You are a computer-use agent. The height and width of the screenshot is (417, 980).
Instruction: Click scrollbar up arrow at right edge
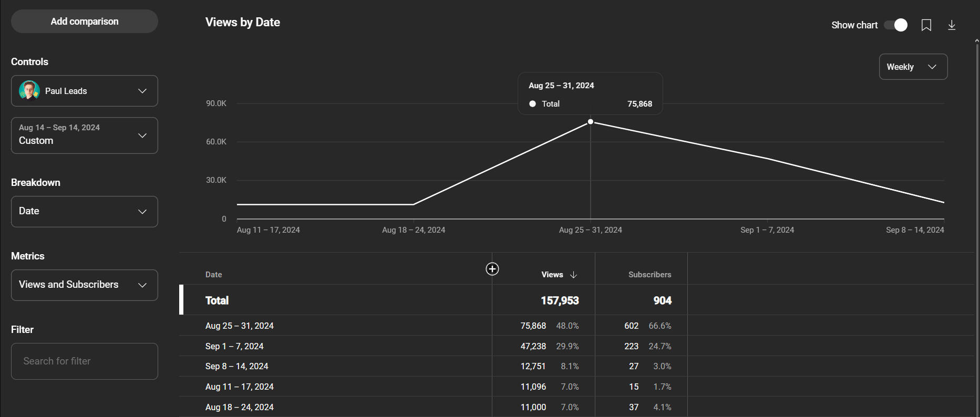point(976,40)
